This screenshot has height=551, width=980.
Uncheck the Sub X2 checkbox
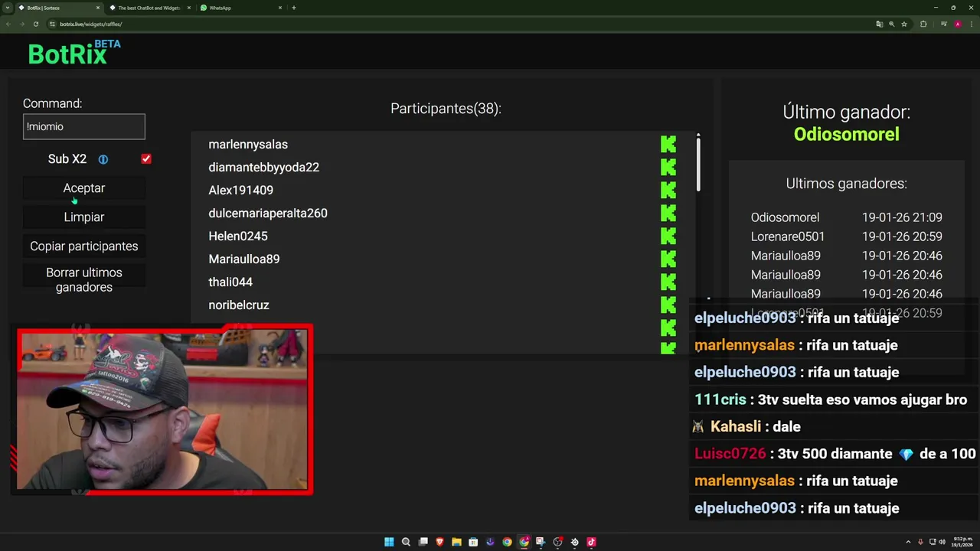tap(146, 158)
